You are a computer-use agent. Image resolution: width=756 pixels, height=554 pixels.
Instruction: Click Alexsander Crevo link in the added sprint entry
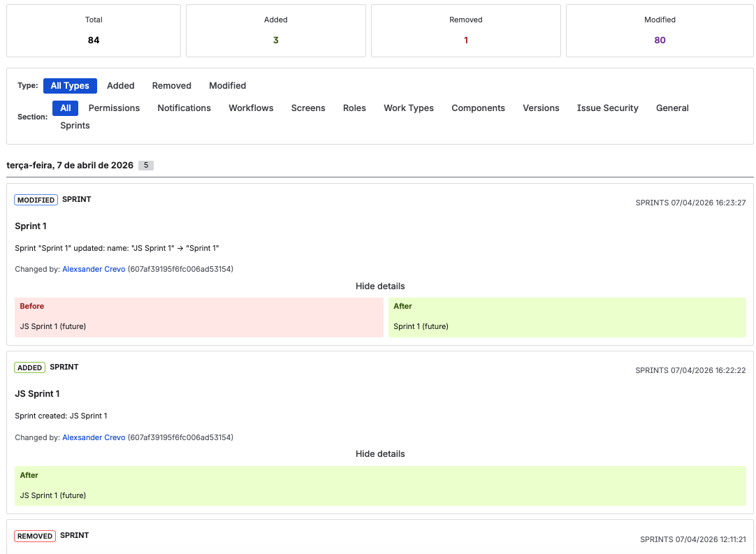pos(94,437)
